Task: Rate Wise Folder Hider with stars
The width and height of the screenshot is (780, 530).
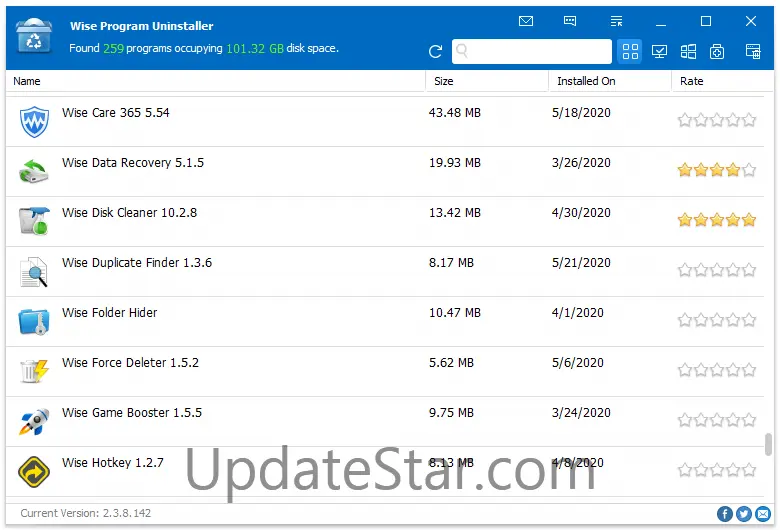Action: (717, 320)
